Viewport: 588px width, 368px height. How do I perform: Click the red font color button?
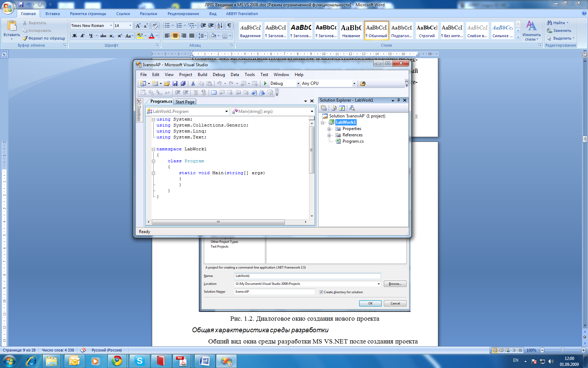point(152,36)
